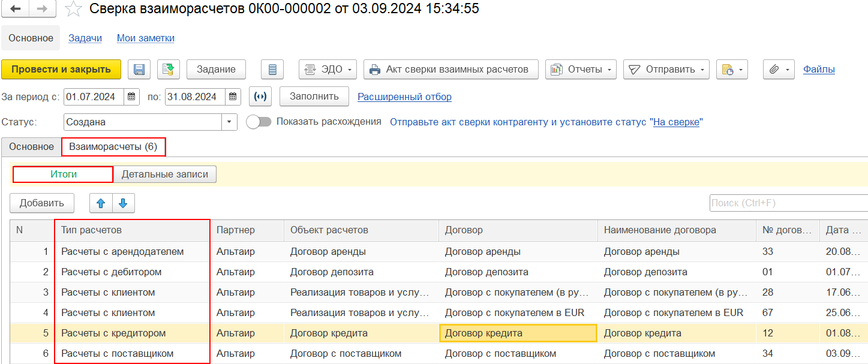
Task: Open calendar for the period end date
Action: point(233,97)
